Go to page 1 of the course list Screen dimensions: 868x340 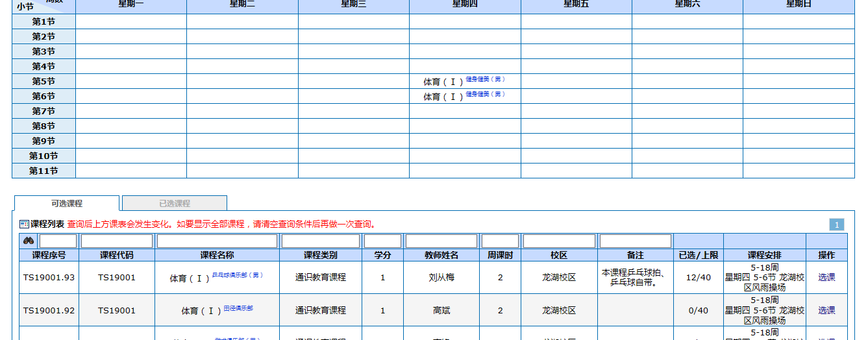coord(836,225)
